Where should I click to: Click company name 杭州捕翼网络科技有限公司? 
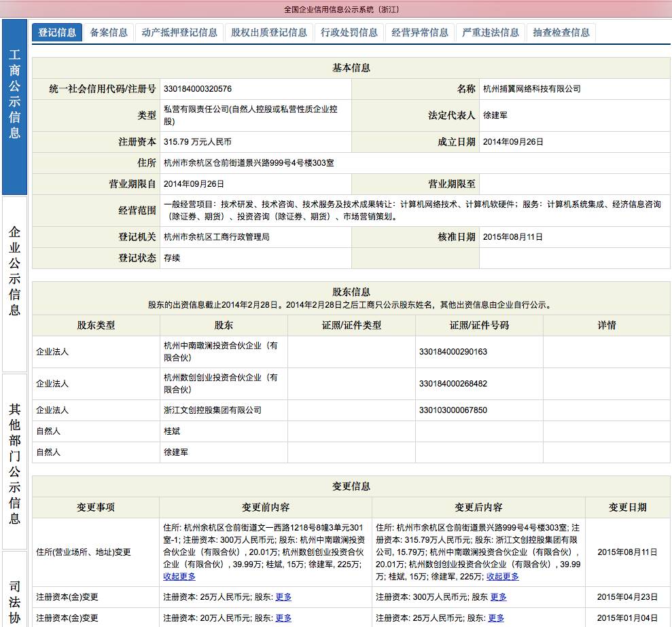click(x=531, y=89)
